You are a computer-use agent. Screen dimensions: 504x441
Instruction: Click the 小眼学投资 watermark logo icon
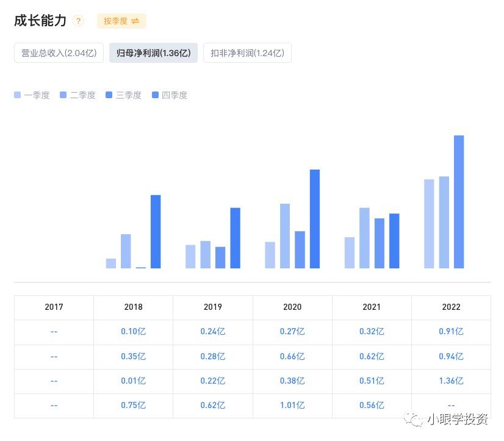pyautogui.click(x=413, y=420)
